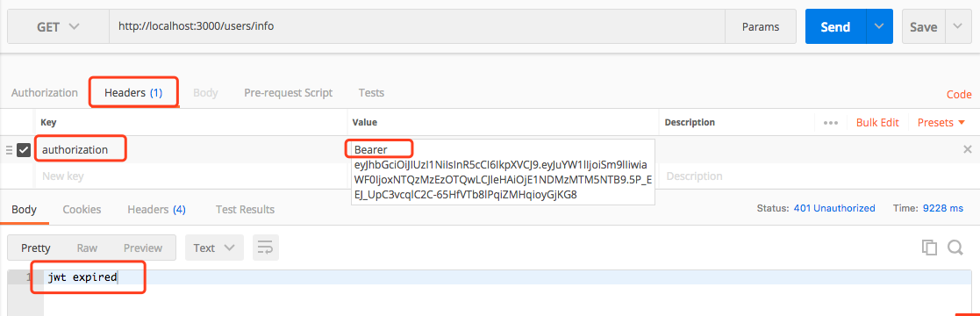Screen dimensions: 980x316
Task: Edit the authorization key field
Action: tap(191, 150)
